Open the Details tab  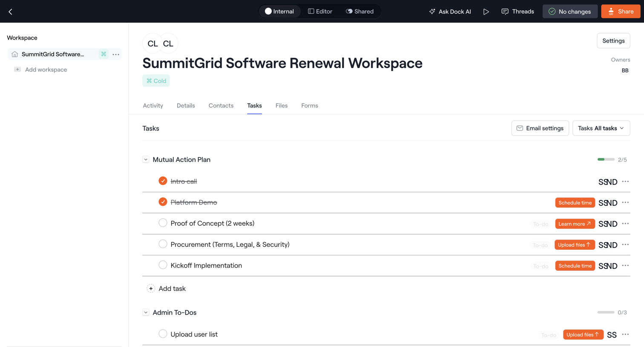point(186,106)
